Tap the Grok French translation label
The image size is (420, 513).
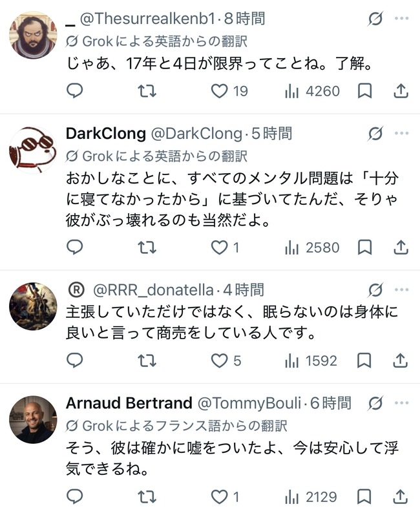point(176,426)
